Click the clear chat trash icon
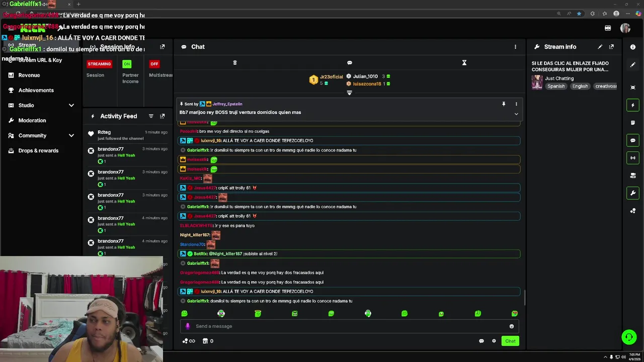 (x=235, y=63)
